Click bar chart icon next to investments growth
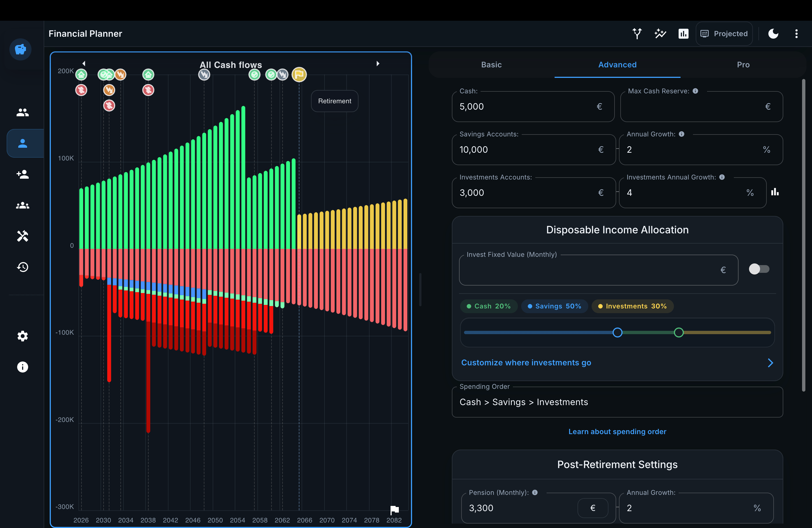 point(775,192)
